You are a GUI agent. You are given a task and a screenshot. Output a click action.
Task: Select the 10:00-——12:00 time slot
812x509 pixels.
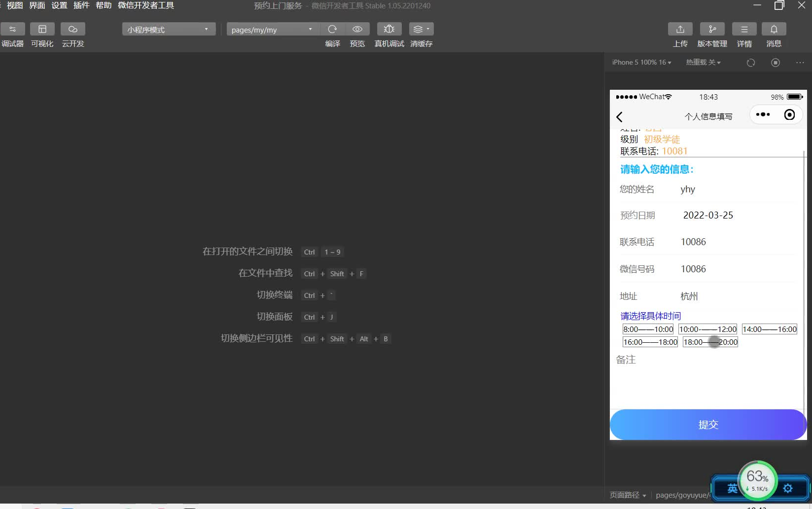(708, 329)
